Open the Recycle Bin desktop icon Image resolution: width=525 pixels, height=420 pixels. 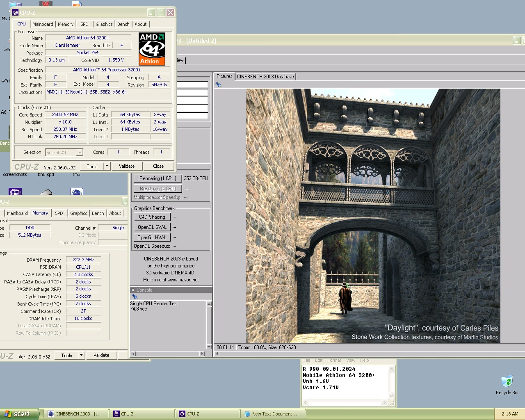coord(507,385)
